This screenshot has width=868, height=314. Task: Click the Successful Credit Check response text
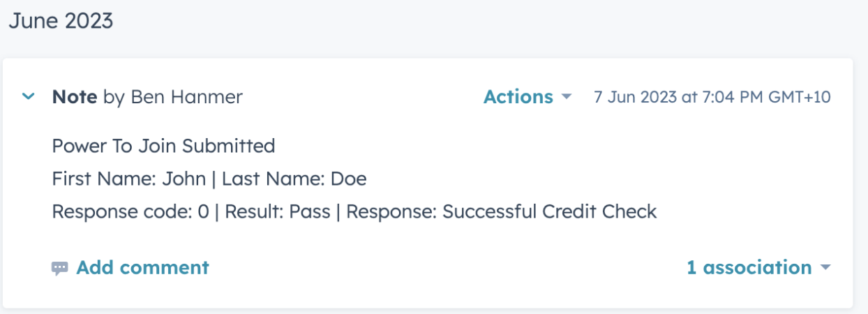(x=550, y=211)
